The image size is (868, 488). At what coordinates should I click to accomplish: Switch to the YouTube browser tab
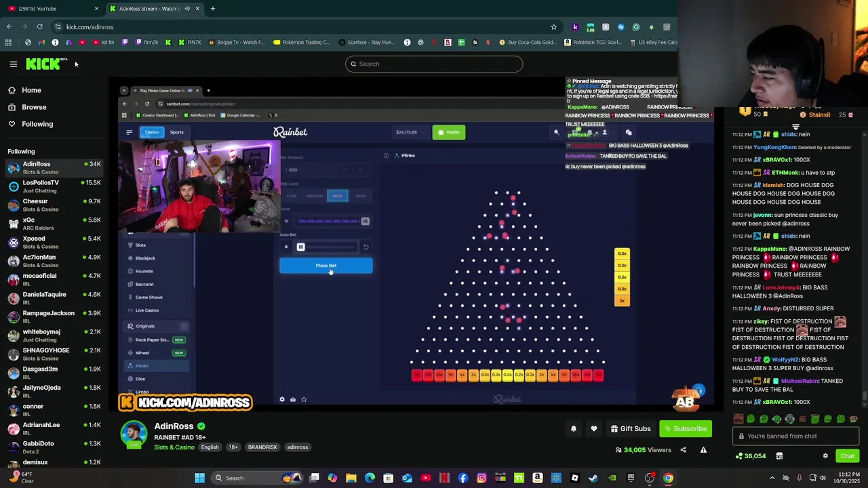(x=51, y=9)
